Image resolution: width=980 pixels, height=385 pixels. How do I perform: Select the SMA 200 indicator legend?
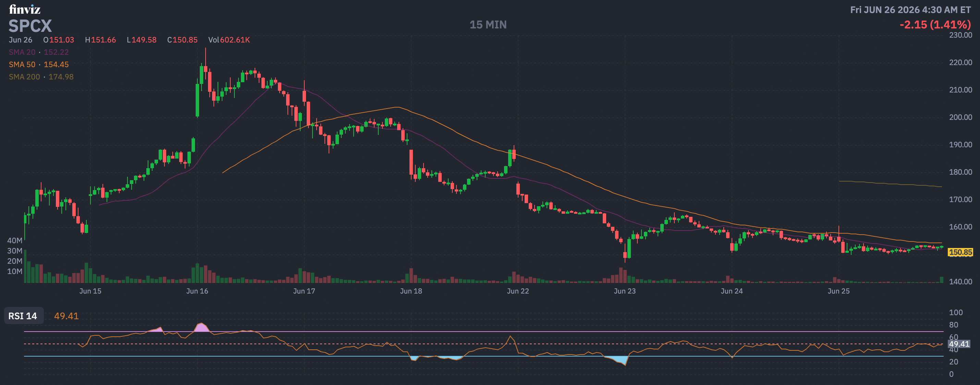(x=41, y=77)
